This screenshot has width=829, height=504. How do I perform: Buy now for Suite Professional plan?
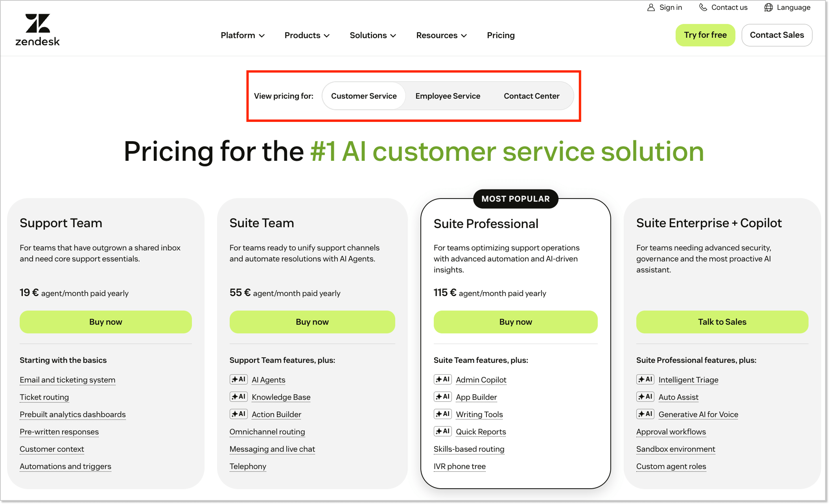tap(516, 322)
